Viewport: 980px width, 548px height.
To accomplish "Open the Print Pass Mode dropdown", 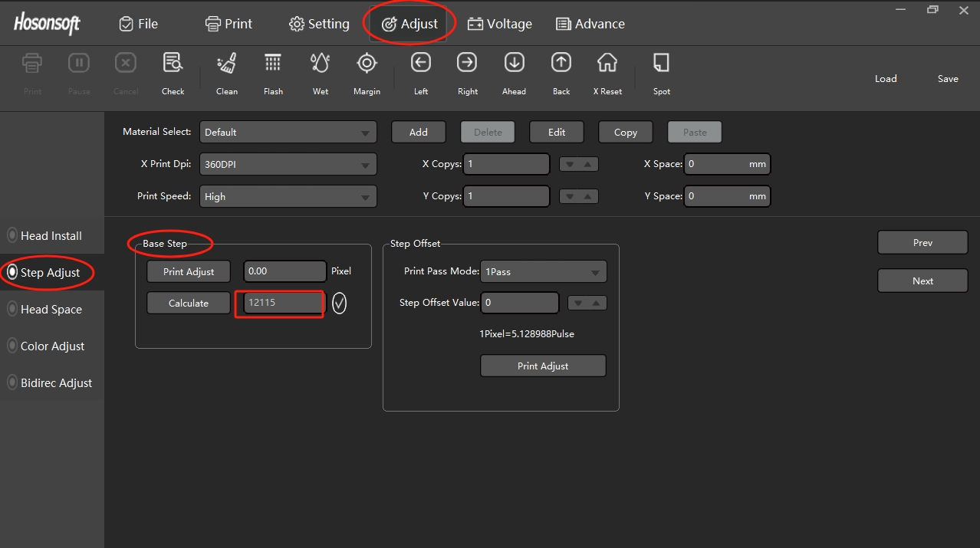I will (543, 271).
